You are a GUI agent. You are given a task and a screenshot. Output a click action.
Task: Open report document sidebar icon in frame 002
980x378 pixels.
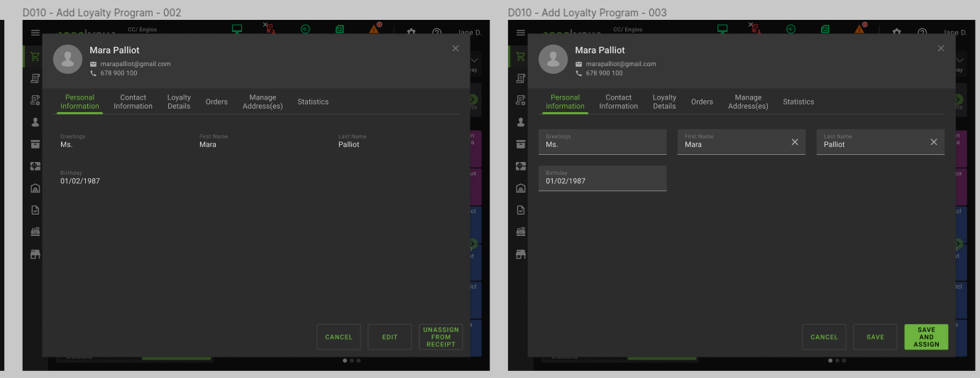35,210
